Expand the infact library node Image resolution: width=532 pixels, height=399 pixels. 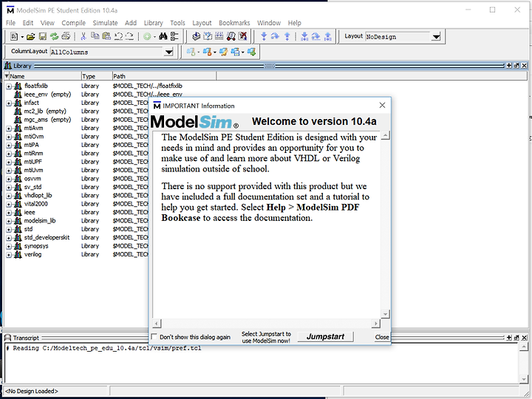(x=9, y=103)
